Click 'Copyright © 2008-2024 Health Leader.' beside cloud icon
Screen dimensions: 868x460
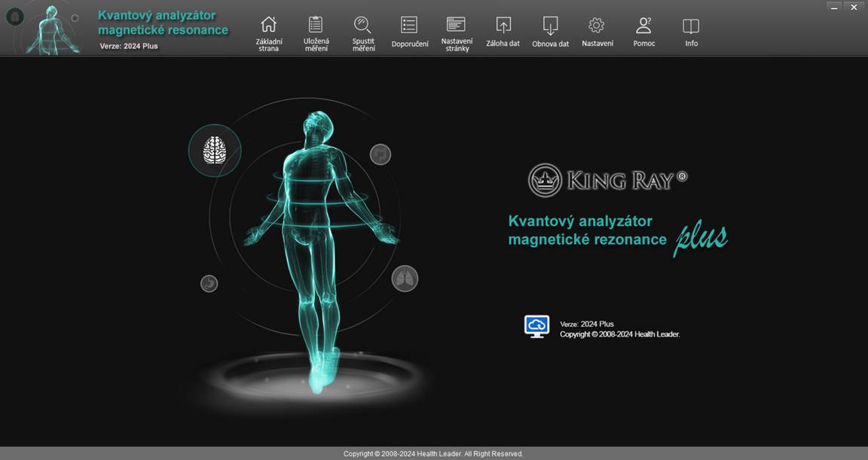620,334
